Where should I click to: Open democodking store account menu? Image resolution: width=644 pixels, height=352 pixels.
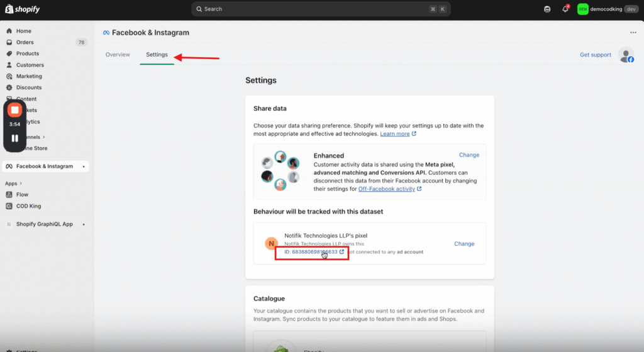point(607,9)
